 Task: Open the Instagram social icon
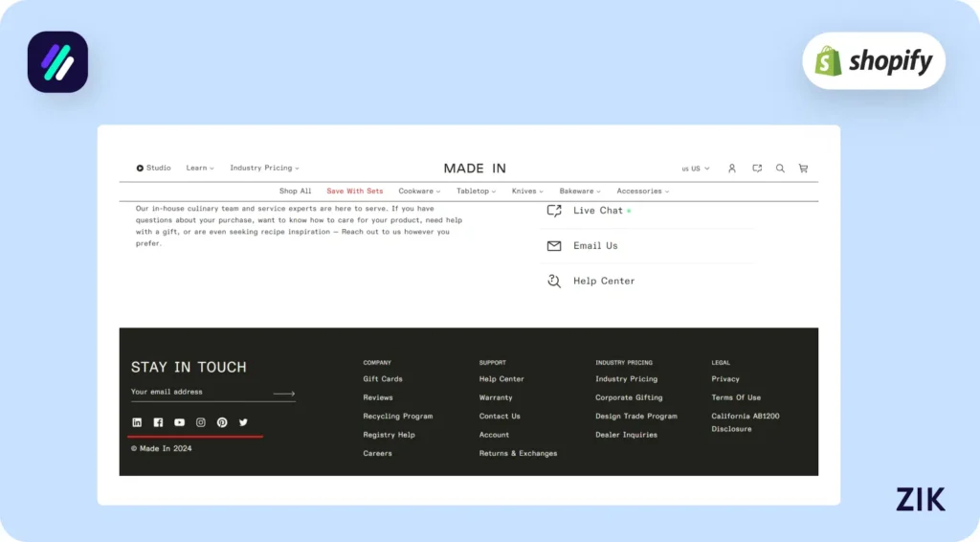(201, 422)
